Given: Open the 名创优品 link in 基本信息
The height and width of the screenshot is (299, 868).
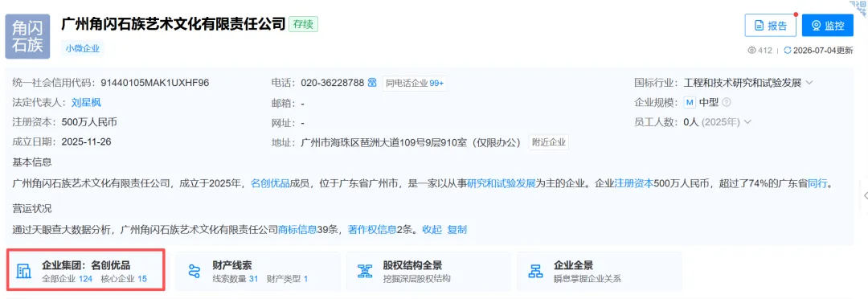Looking at the screenshot, I should coord(271,183).
